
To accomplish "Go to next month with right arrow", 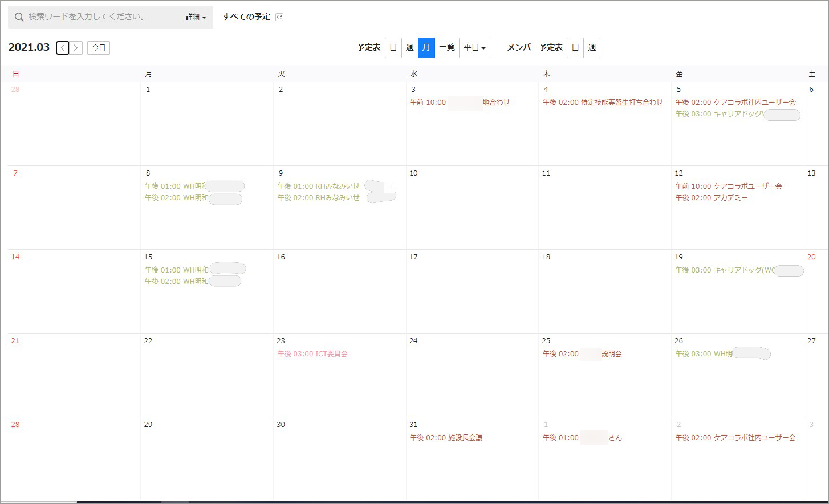I will [76, 48].
